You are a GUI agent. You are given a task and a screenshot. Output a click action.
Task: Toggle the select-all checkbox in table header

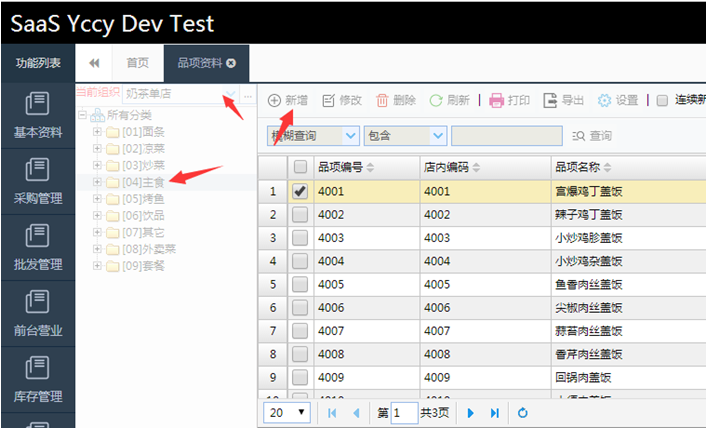[300, 167]
